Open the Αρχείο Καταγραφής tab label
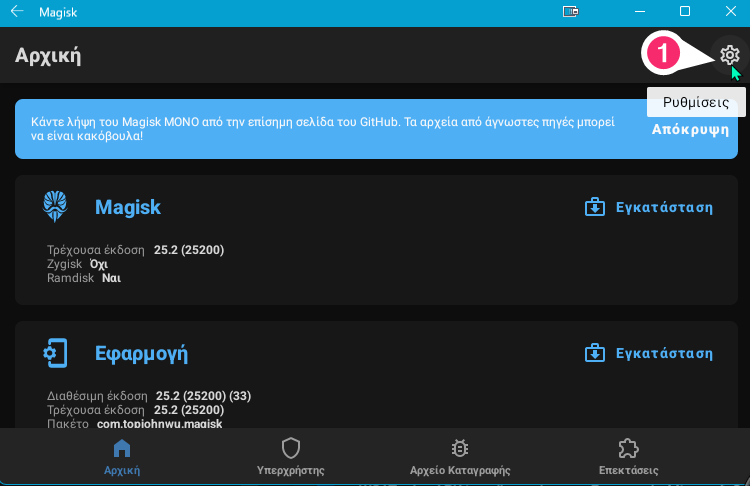The image size is (750, 486). (460, 470)
